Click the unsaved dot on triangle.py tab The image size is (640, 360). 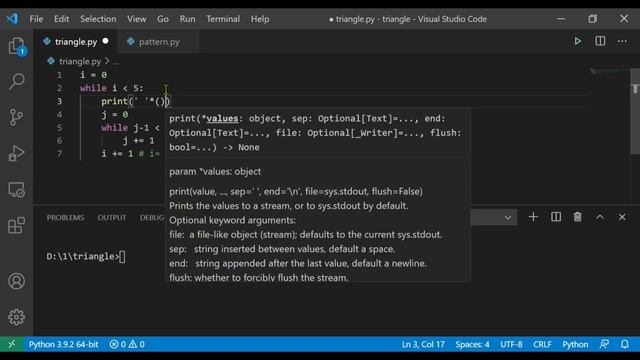tap(106, 41)
